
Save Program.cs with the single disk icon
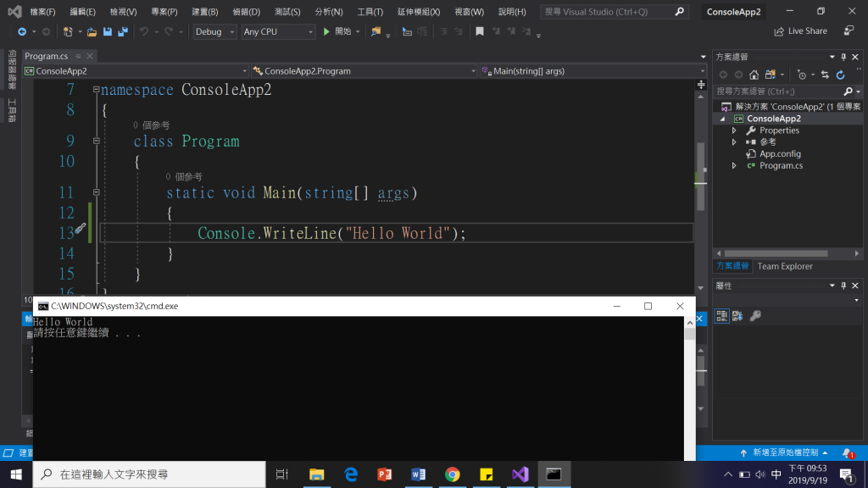click(108, 31)
